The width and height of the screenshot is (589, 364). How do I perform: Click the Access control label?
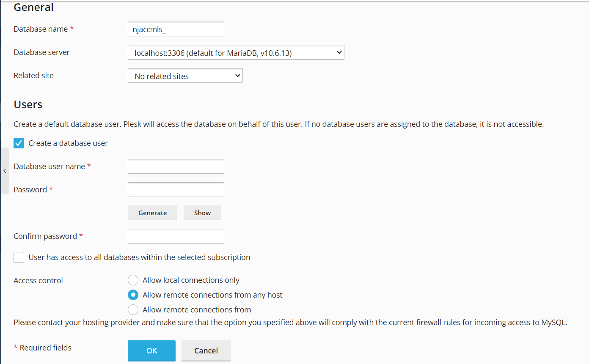38,281
